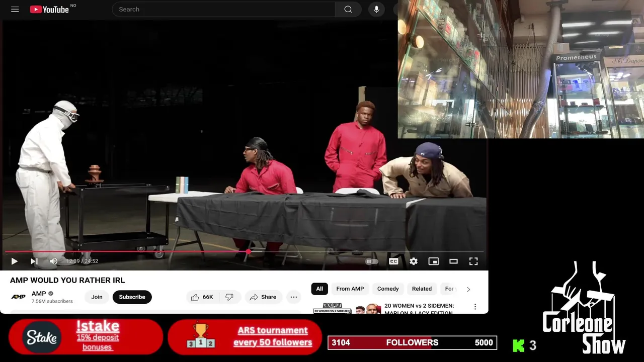Click the 12:39 / 24:52 time display

pyautogui.click(x=82, y=261)
